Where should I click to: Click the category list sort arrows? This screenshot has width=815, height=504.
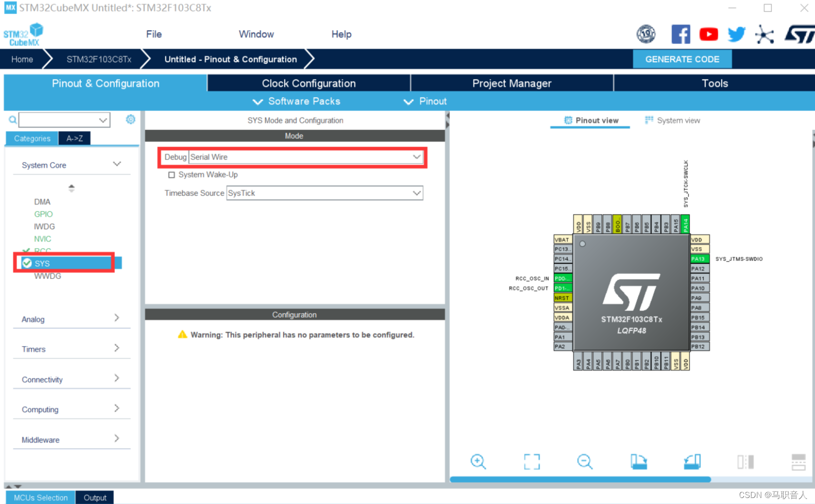click(71, 188)
